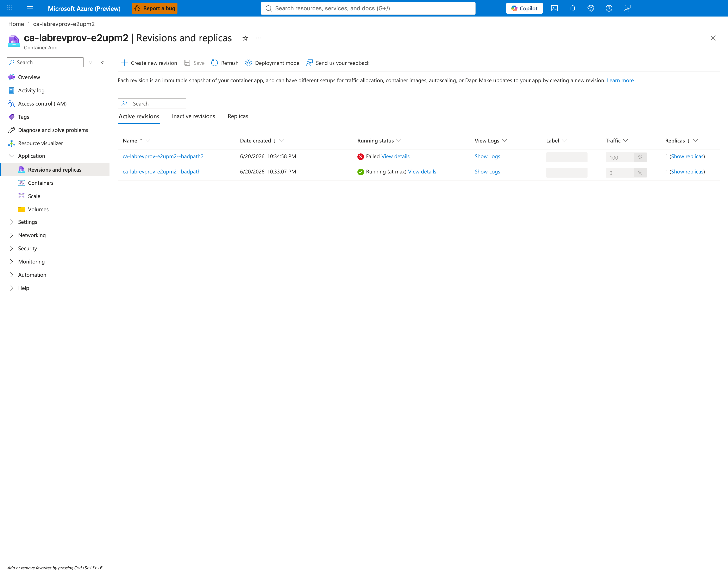Open Traffic column dropdown chevron
Viewport: 728px width, 572px height.
(626, 141)
